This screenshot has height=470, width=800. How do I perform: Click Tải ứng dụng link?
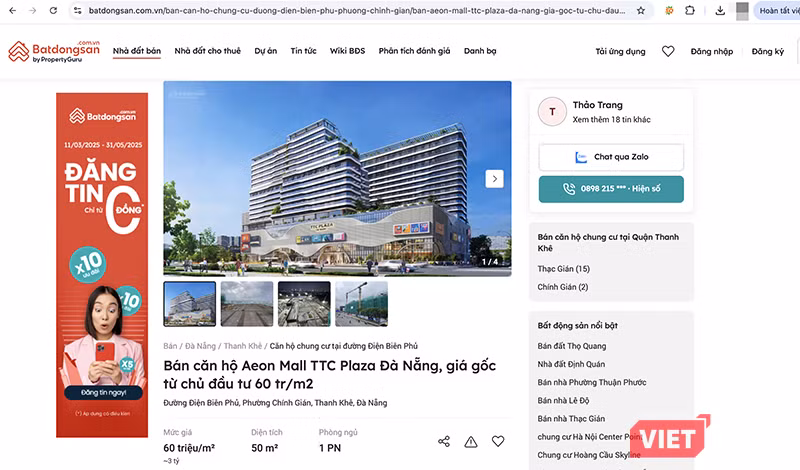620,52
